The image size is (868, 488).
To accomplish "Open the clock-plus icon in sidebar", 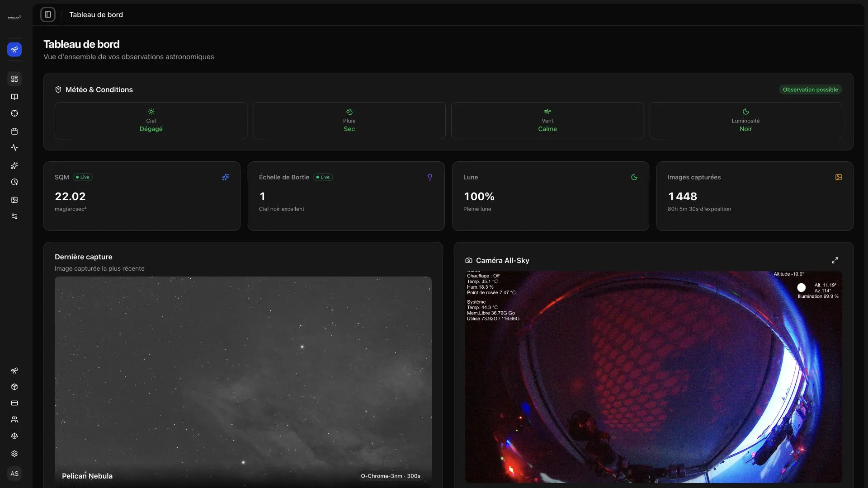I will pos(14,182).
